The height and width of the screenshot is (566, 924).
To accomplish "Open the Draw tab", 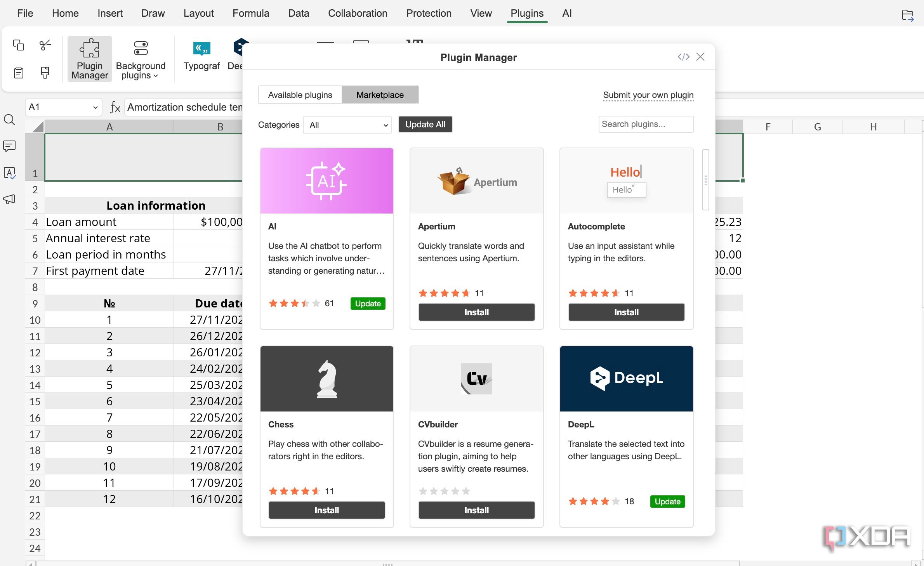I will click(x=153, y=13).
